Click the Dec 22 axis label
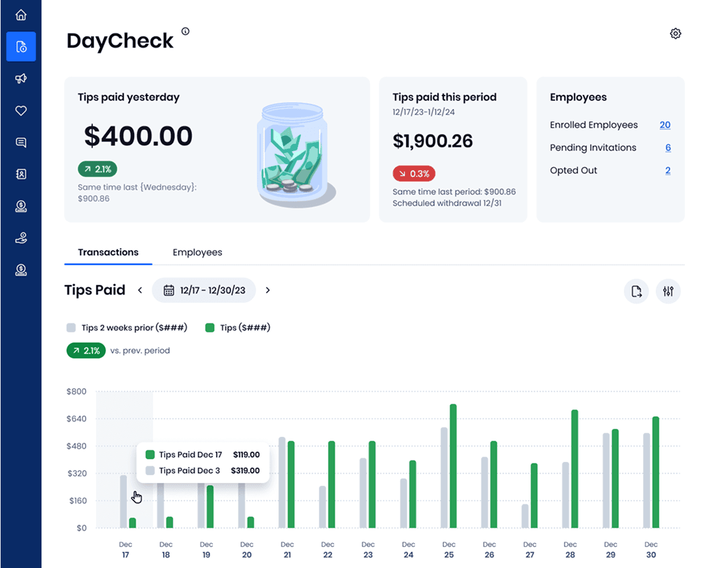This screenshot has width=728, height=568. (x=328, y=550)
